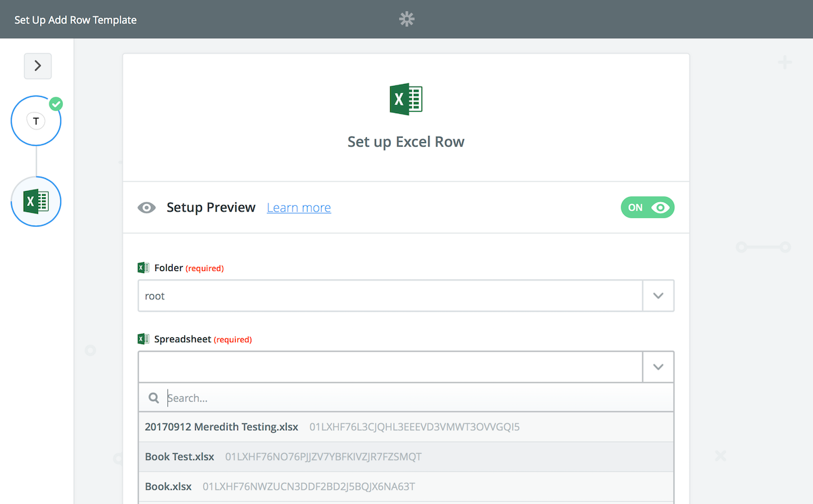The width and height of the screenshot is (813, 504).
Task: Select Book Test.xlsx from the list
Action: click(406, 457)
